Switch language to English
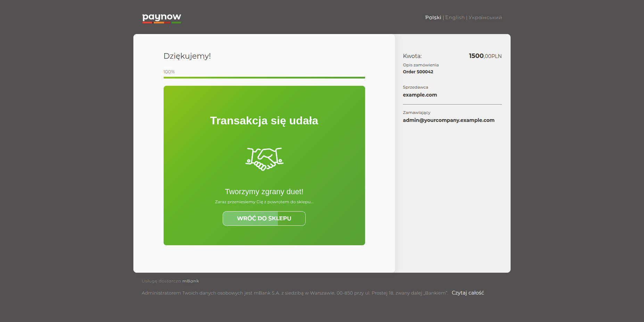Screen dimensions: 644x322 (x=455, y=17)
